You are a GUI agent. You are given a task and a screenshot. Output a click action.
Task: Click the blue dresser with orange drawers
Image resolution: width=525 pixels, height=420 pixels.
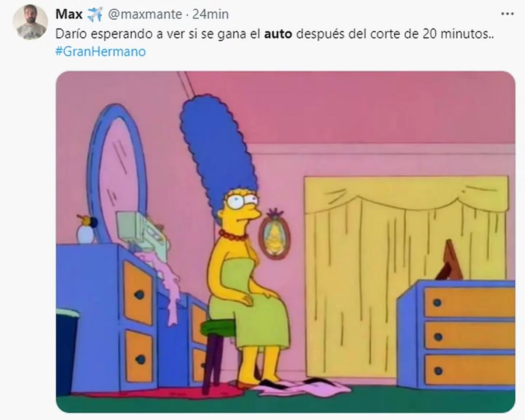click(456, 334)
